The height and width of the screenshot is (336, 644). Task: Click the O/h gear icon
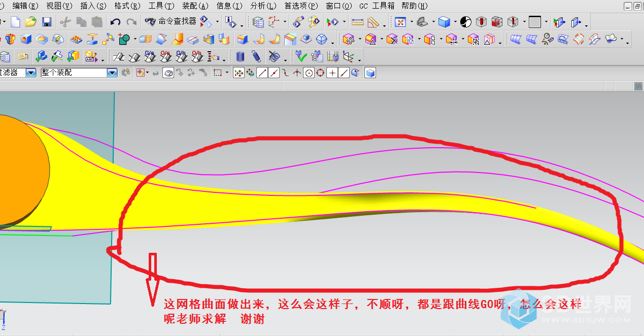tap(197, 56)
